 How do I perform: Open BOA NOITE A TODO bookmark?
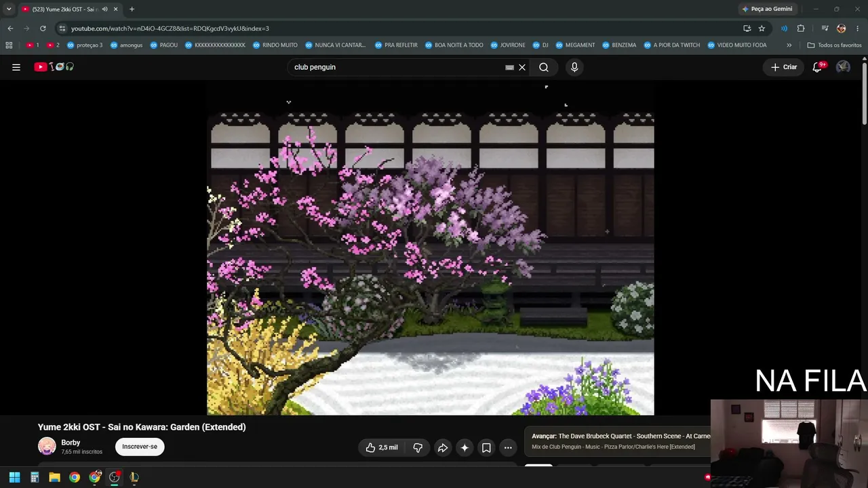454,45
